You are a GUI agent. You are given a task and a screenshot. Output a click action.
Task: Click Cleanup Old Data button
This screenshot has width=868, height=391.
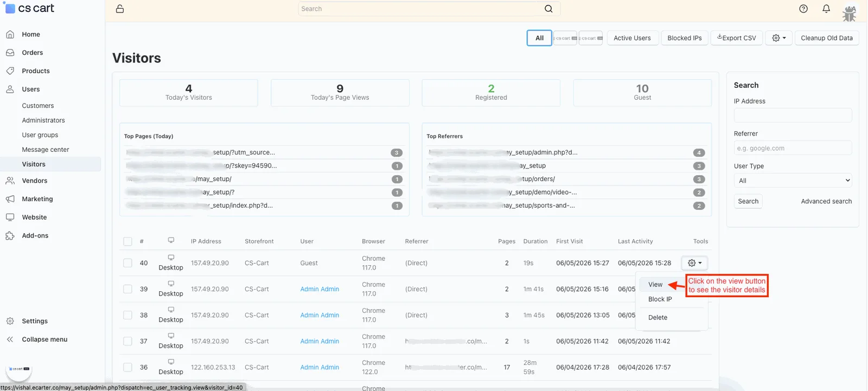pos(827,38)
